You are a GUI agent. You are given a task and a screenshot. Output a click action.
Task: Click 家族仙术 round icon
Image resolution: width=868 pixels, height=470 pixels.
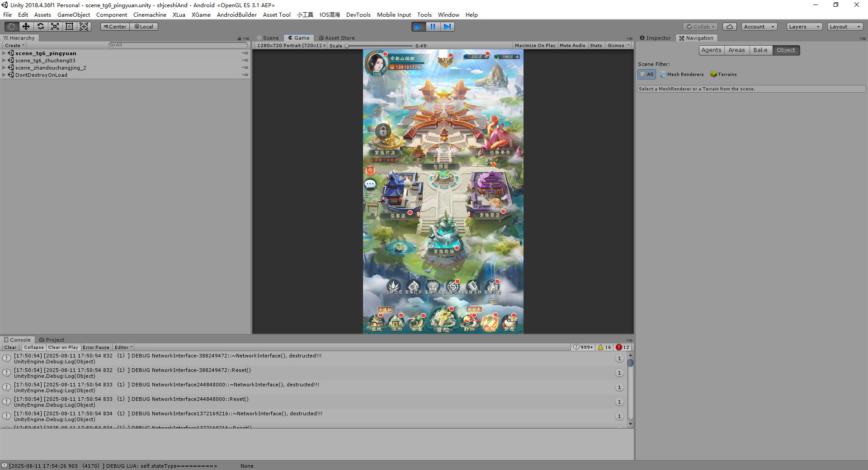pyautogui.click(x=453, y=287)
